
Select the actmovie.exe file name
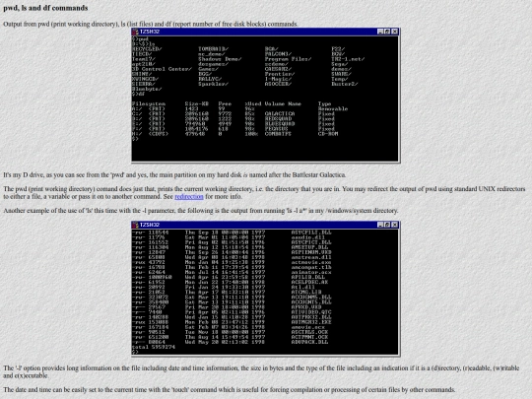311,262
